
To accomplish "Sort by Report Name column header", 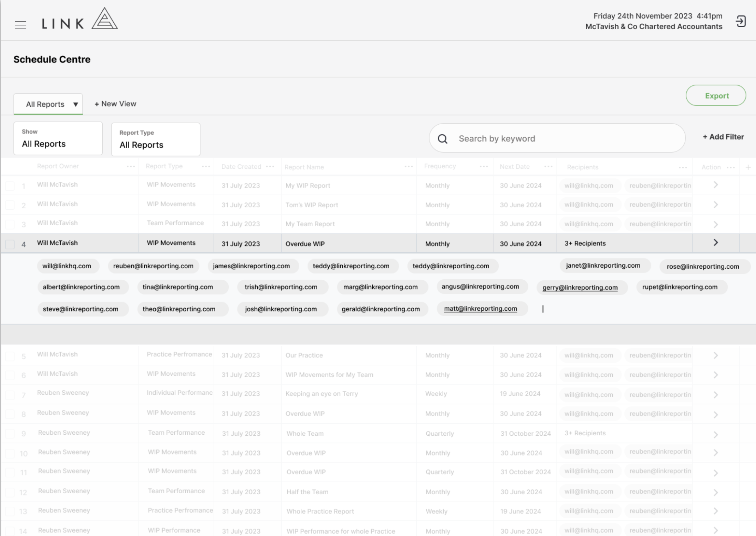I will click(304, 167).
